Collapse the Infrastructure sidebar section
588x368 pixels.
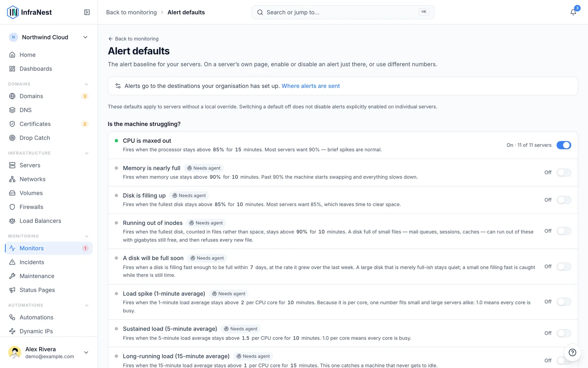(86, 153)
